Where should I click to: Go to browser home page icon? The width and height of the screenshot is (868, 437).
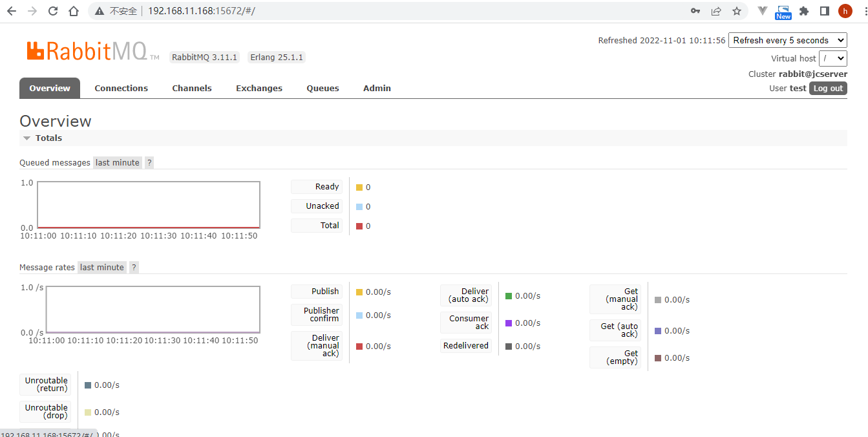pos(74,11)
